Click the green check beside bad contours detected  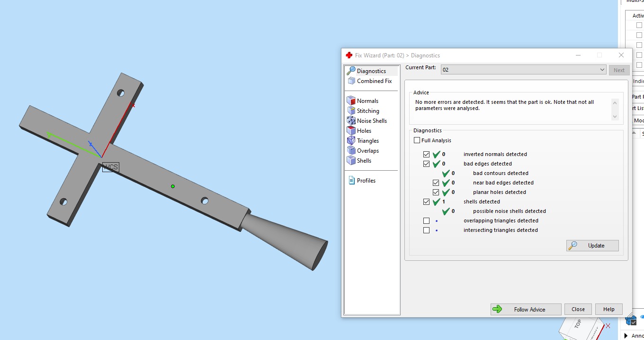pyautogui.click(x=446, y=173)
